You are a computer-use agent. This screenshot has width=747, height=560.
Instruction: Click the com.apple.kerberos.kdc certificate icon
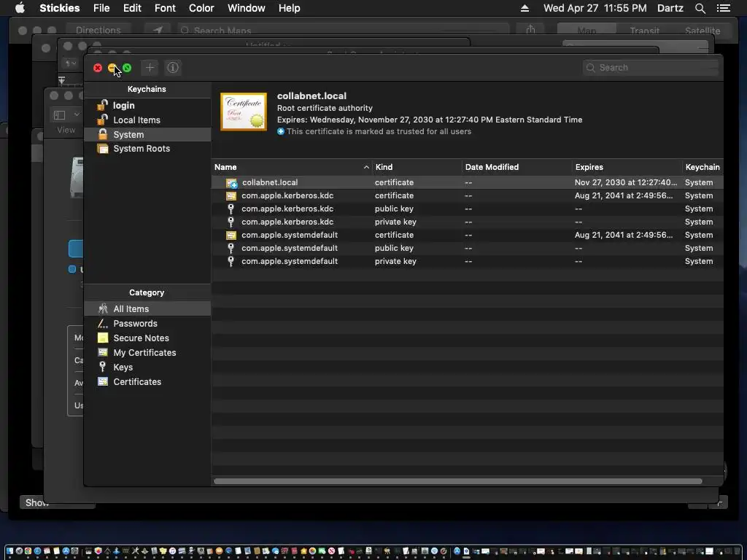(231, 195)
